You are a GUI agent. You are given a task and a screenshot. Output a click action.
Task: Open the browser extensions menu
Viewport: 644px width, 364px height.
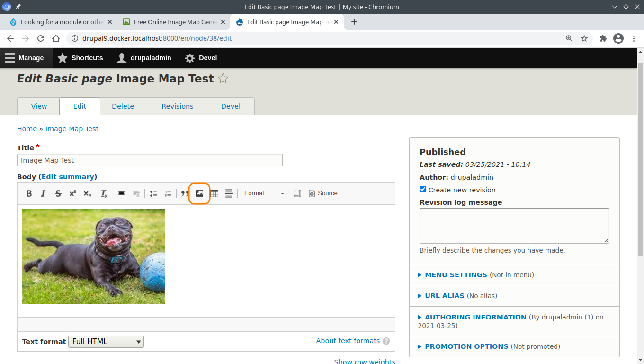pos(603,38)
